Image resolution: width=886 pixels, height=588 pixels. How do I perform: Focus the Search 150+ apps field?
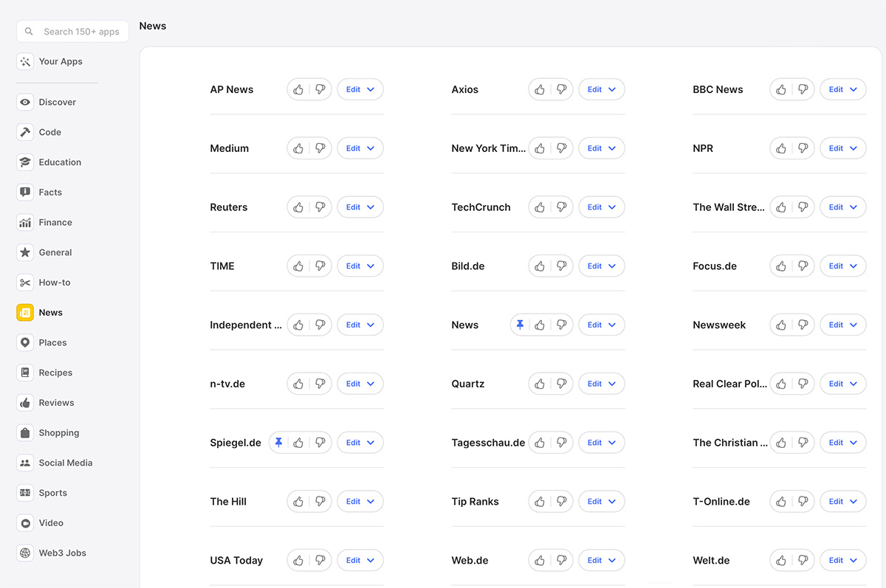click(72, 32)
